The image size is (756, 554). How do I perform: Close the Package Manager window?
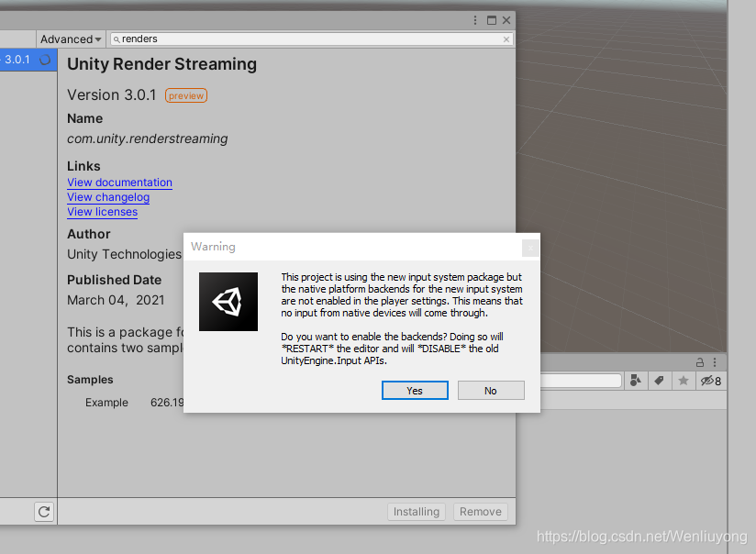[506, 20]
